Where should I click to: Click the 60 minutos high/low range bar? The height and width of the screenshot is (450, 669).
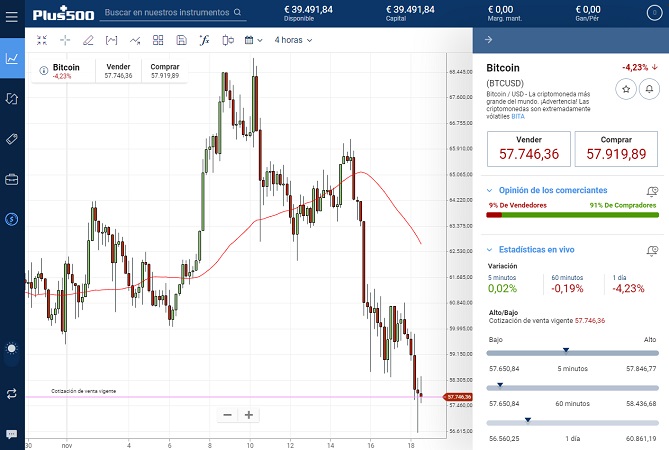tap(572, 388)
